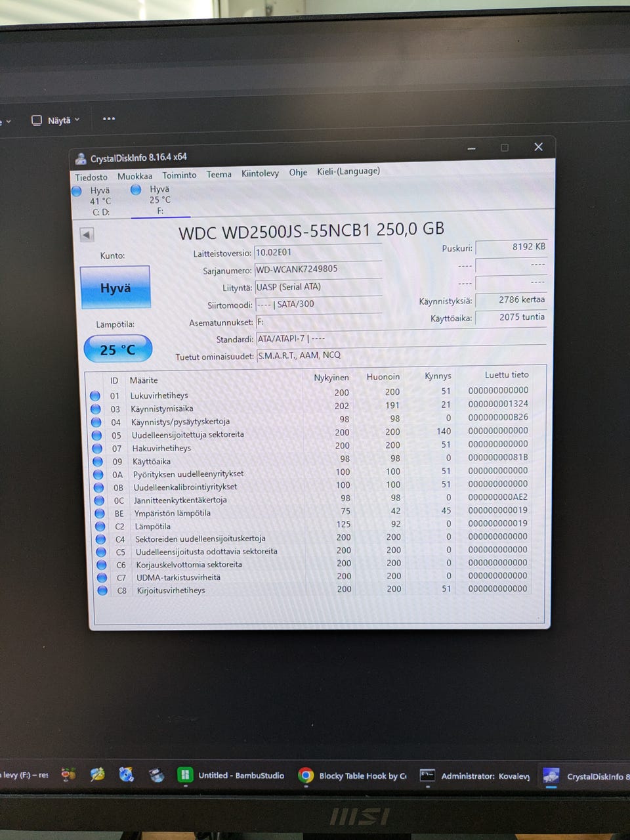Open the Muokkaa menu
The height and width of the screenshot is (840, 630).
[135, 176]
